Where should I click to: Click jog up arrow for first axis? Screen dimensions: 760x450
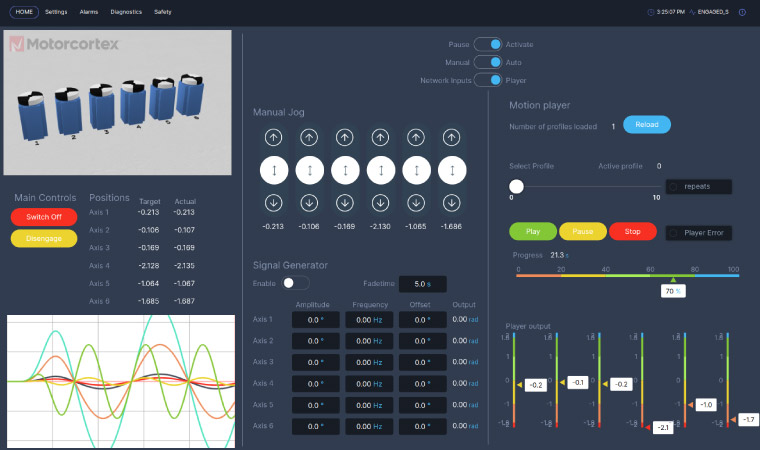pyautogui.click(x=274, y=137)
